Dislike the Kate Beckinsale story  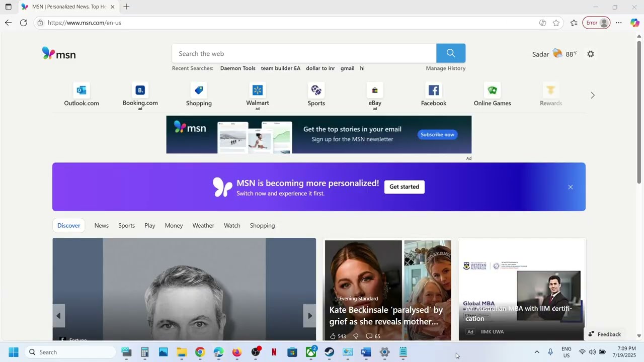(356, 336)
